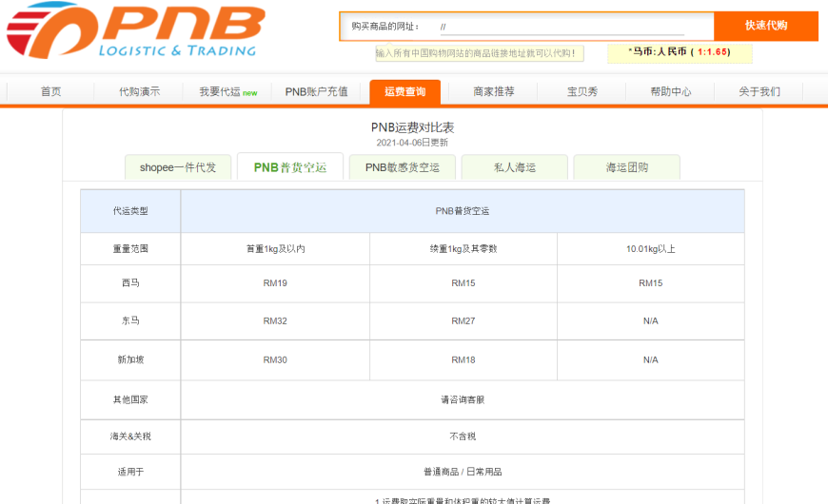Open the 代购演示 navigation item
This screenshot has height=504, width=828.
[x=139, y=92]
